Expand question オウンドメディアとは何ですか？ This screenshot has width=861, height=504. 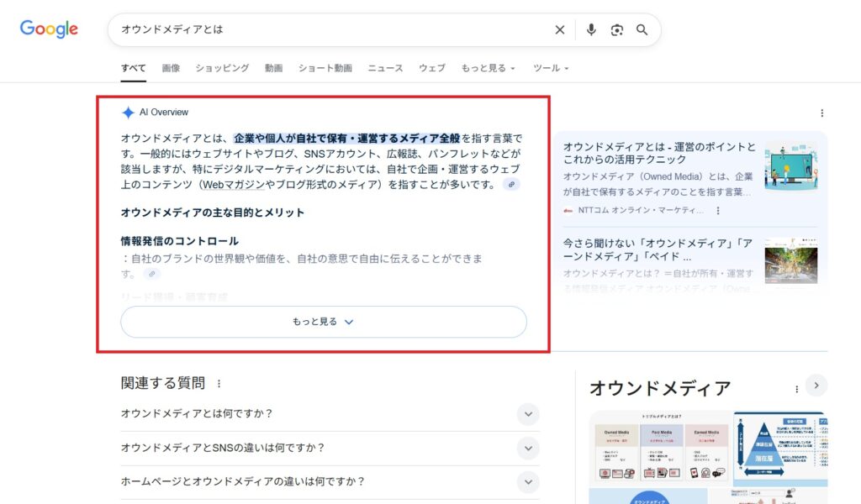[x=527, y=413]
